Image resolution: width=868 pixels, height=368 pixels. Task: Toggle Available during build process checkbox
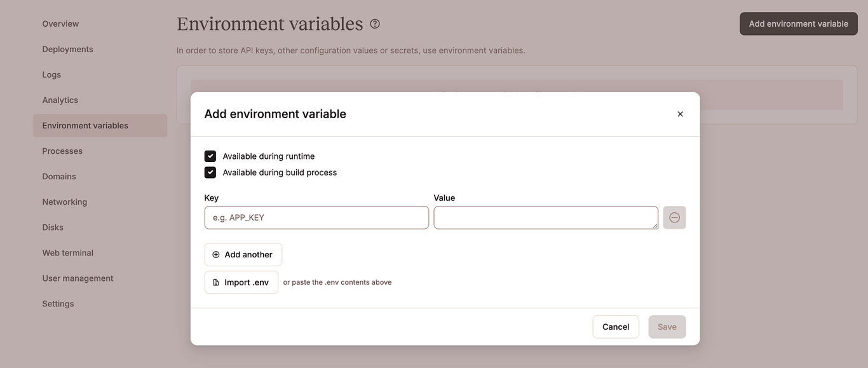point(210,172)
